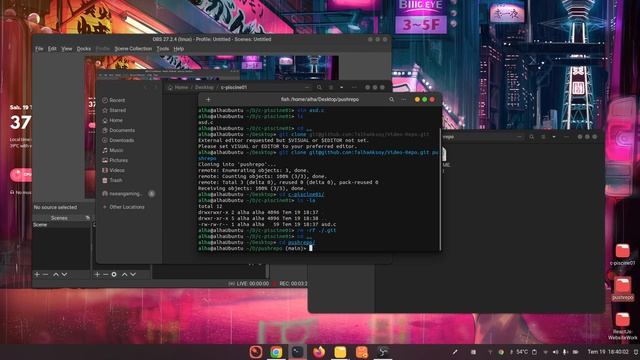The image size is (640, 360).
Task: Open c-piscine01 desktop folder
Action: (x=622, y=254)
